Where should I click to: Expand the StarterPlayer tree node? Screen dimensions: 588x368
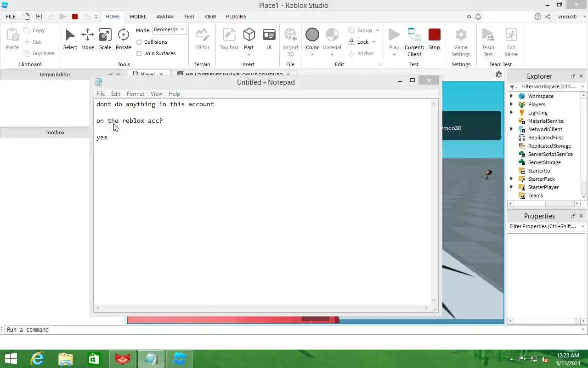click(x=511, y=187)
